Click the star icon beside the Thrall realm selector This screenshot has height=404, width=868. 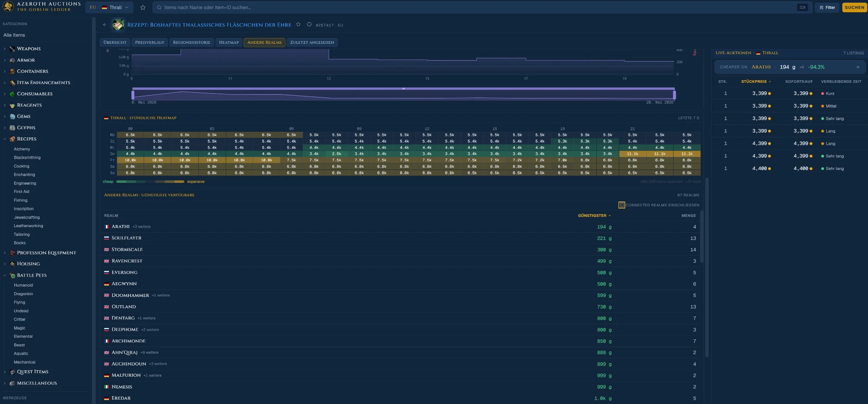point(143,7)
